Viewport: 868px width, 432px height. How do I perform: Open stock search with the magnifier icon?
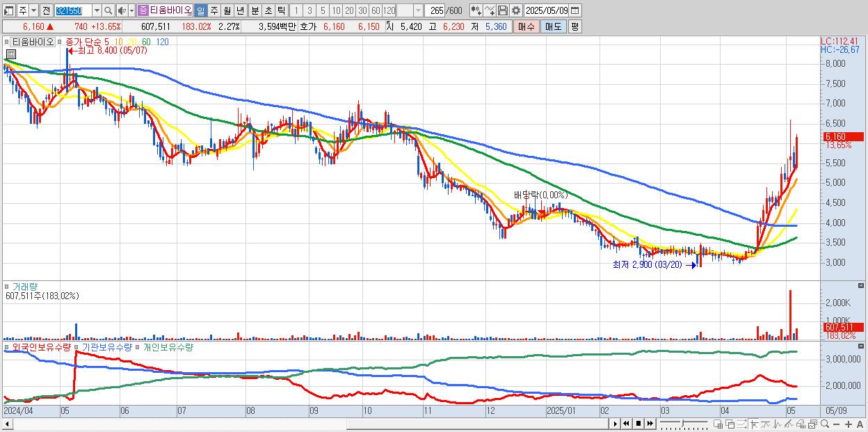(x=108, y=10)
